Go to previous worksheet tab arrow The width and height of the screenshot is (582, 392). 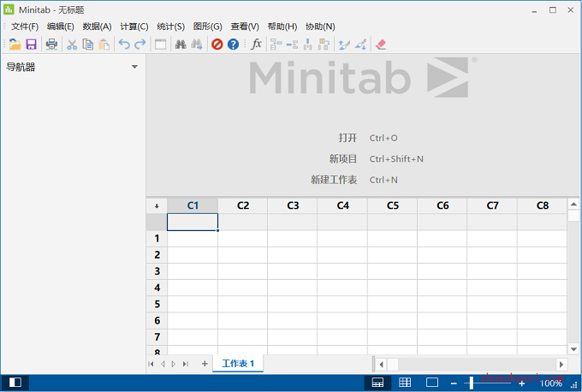(163, 364)
